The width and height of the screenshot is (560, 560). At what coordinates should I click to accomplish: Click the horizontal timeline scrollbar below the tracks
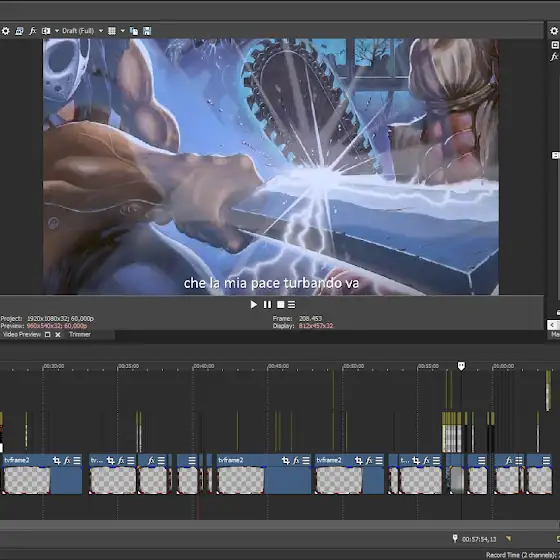(280, 525)
